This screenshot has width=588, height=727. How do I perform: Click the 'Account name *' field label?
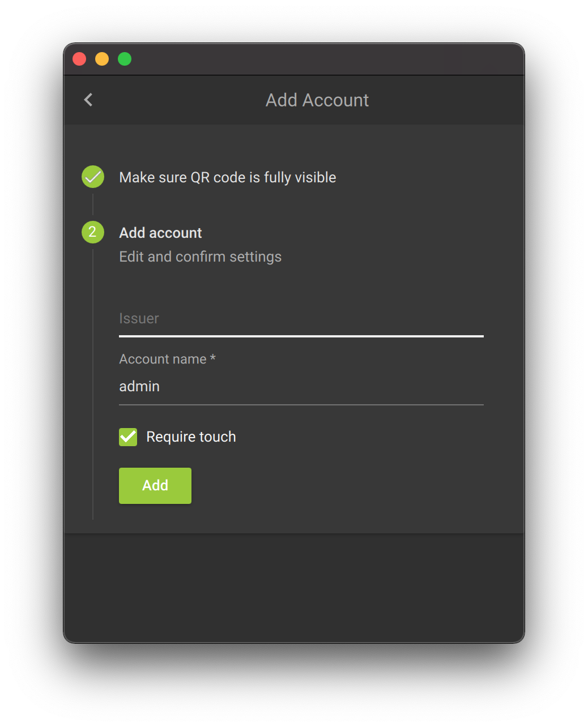pyautogui.click(x=167, y=360)
